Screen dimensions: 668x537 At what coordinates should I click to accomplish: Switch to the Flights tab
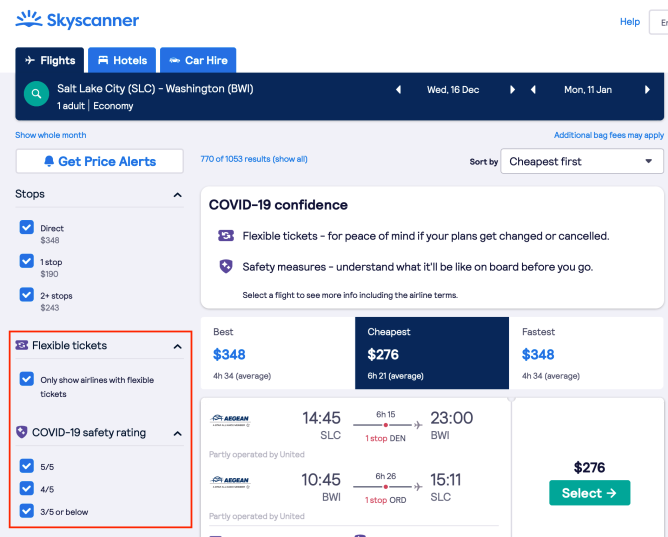[x=50, y=60]
